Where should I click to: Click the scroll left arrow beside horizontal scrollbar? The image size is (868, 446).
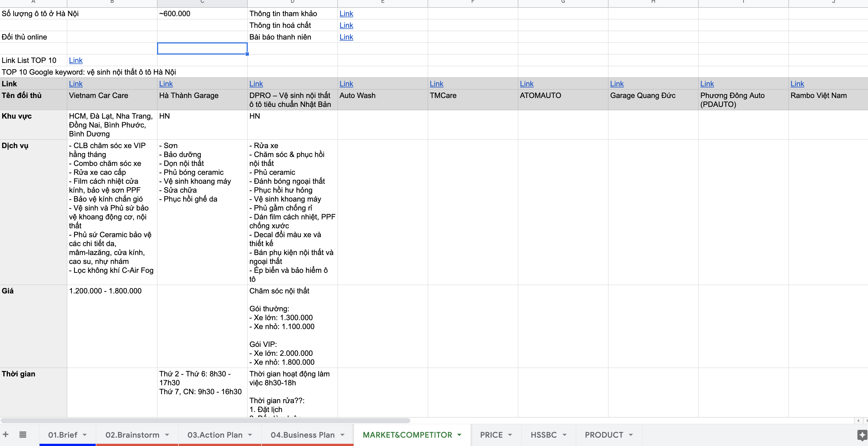858,420
